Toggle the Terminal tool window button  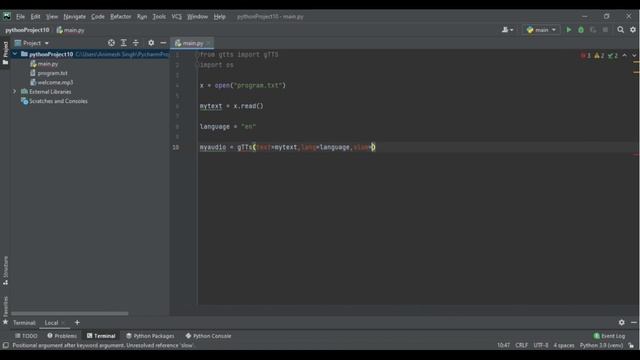pos(101,336)
